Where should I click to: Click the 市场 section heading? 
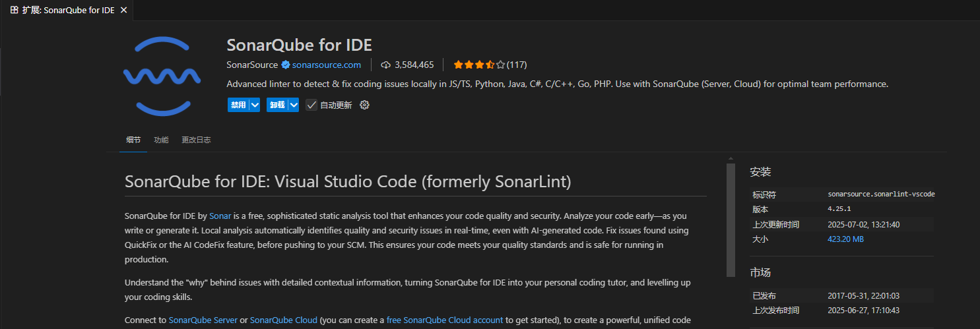point(760,272)
